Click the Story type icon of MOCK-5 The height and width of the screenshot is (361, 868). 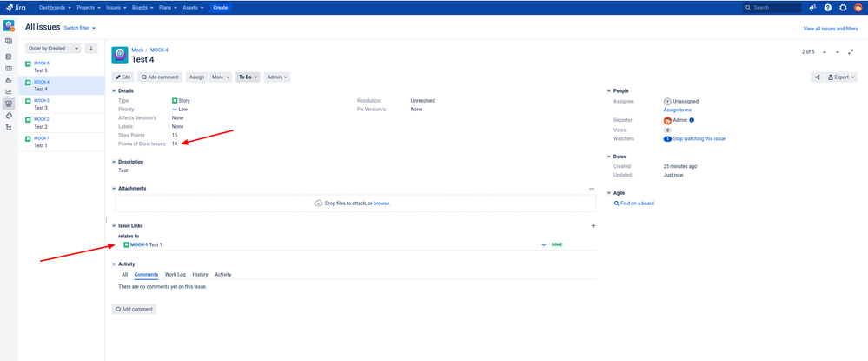pos(28,64)
